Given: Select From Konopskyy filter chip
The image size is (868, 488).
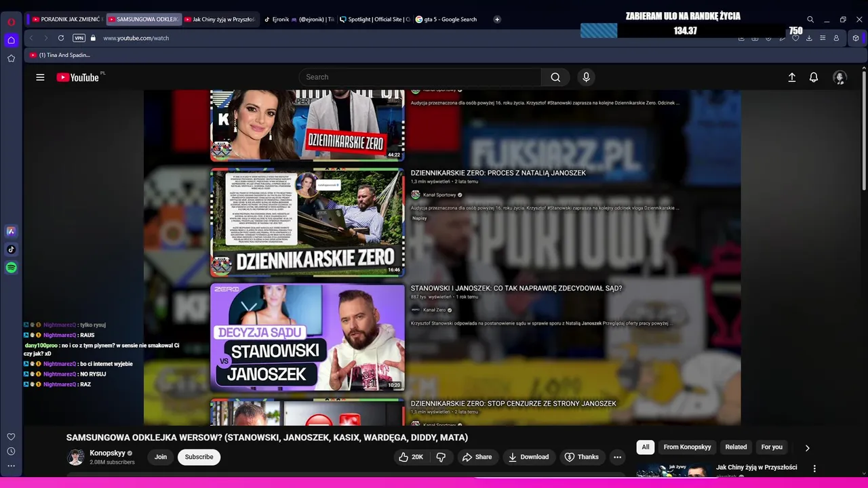Looking at the screenshot, I should [x=688, y=447].
